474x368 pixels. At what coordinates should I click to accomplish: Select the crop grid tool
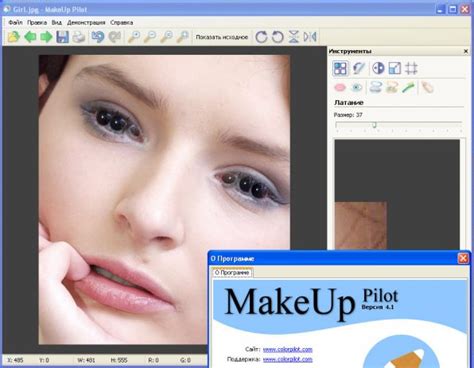411,68
